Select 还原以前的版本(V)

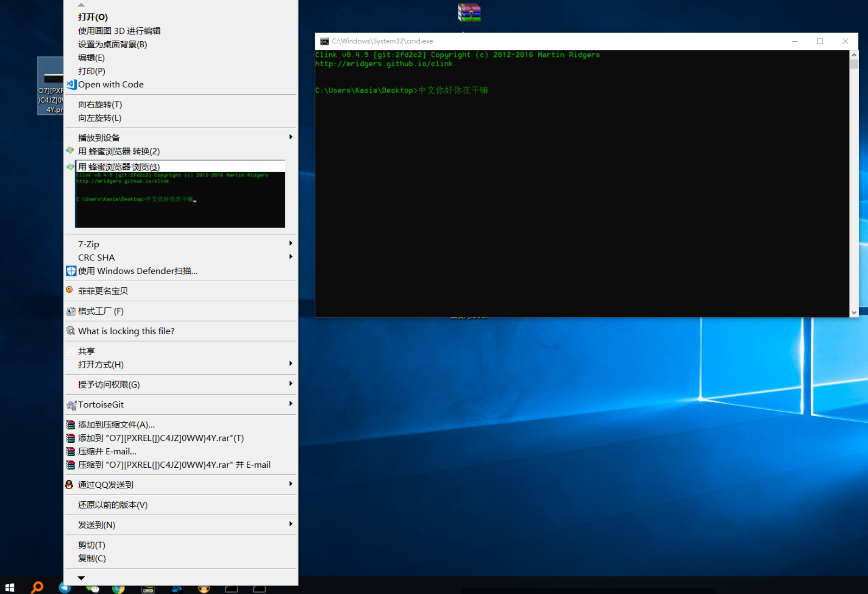(x=181, y=505)
